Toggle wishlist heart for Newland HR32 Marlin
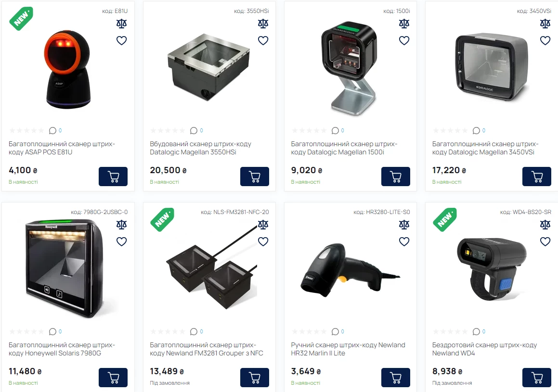Viewport: 558px width, 392px height. 404,241
